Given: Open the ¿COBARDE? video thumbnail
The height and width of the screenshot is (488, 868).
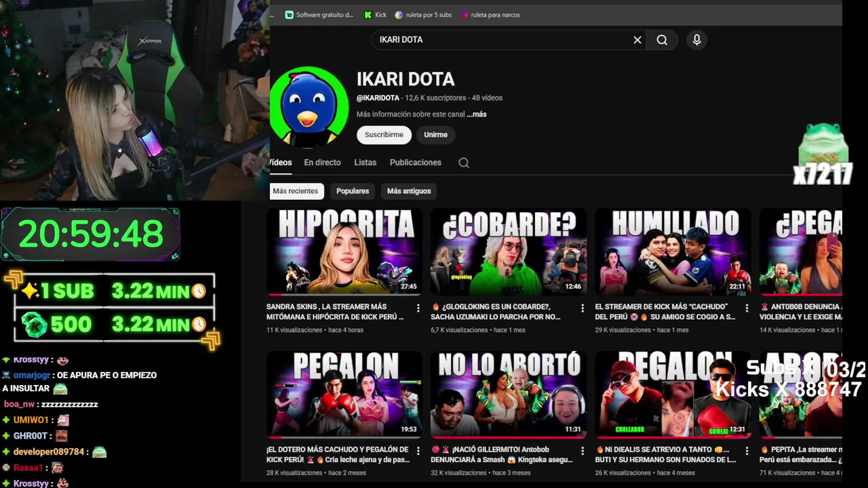Looking at the screenshot, I should coord(509,251).
